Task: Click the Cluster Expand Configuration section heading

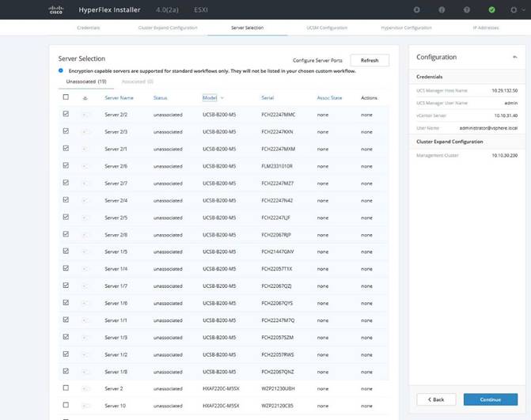Action: [449, 142]
